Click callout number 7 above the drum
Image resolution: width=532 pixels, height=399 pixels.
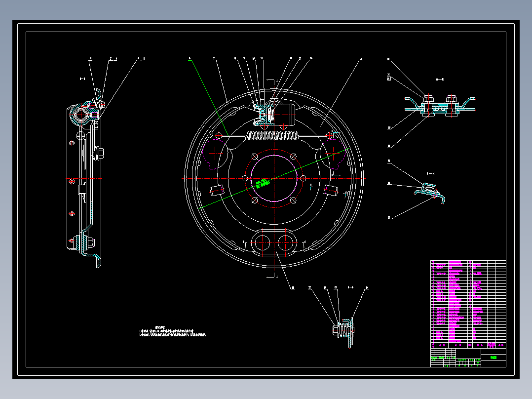pos(214,59)
